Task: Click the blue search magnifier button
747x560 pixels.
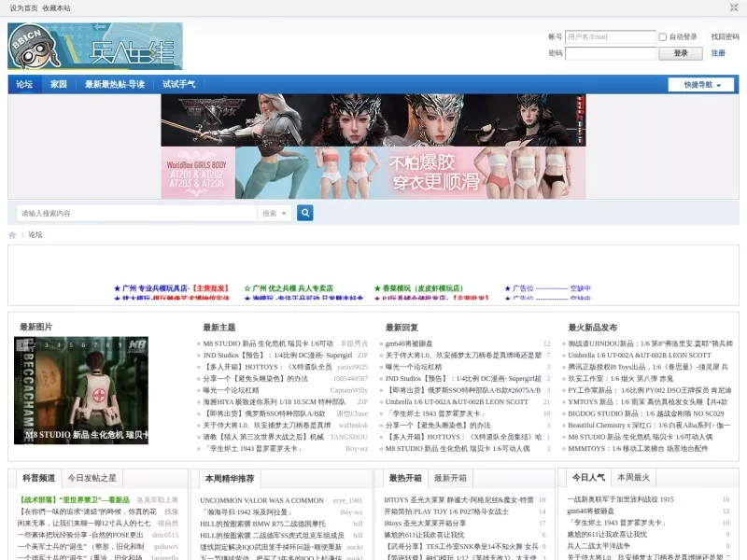Action: tap(305, 213)
